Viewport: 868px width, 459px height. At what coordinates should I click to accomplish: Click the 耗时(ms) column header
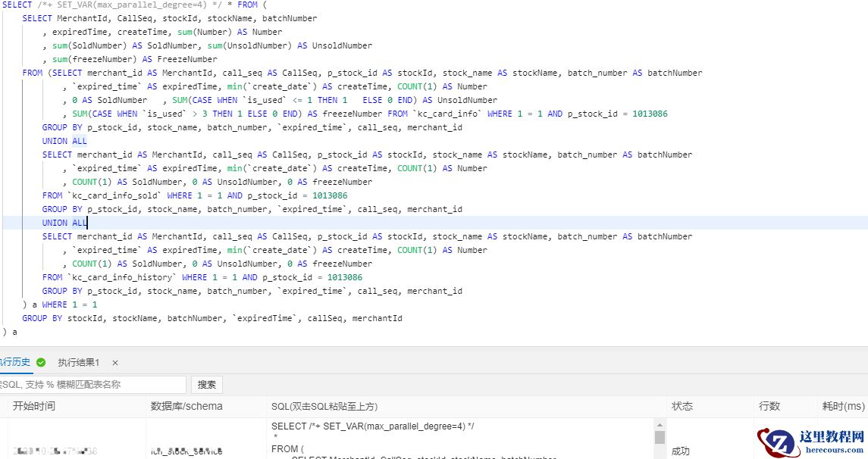[x=843, y=406]
